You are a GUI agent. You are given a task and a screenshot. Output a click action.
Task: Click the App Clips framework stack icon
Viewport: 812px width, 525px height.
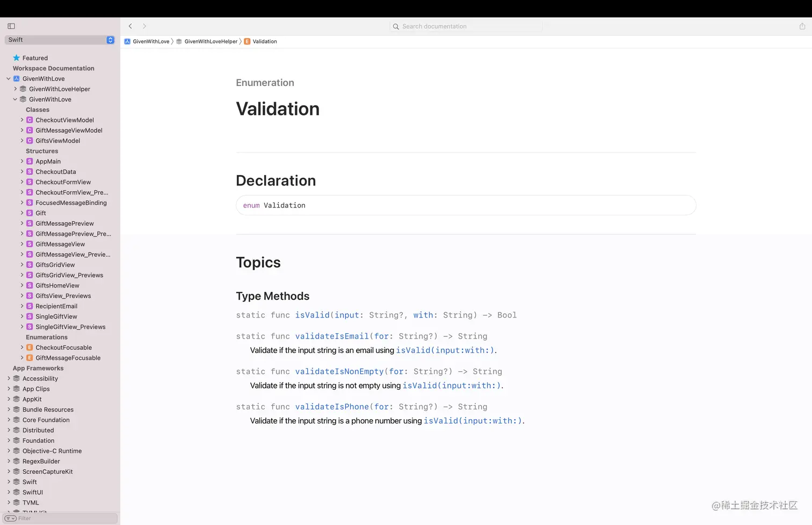16,389
